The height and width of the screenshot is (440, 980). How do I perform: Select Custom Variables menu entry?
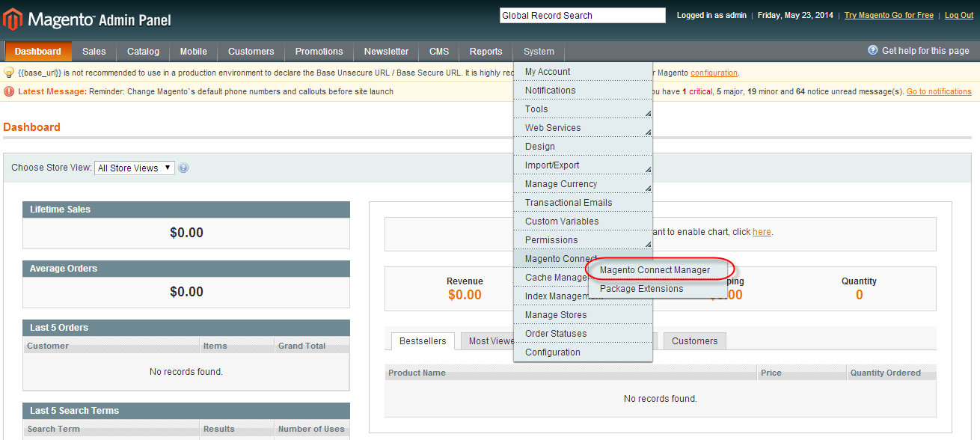pyautogui.click(x=583, y=221)
